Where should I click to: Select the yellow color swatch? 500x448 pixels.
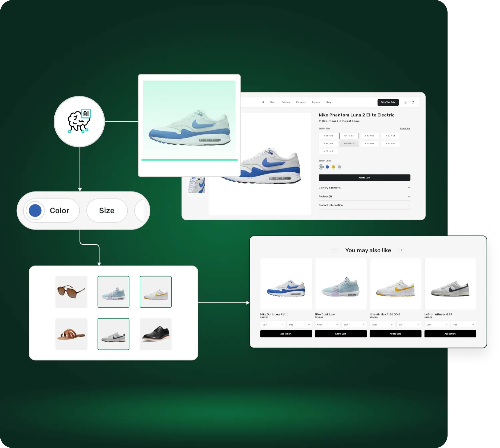click(333, 167)
